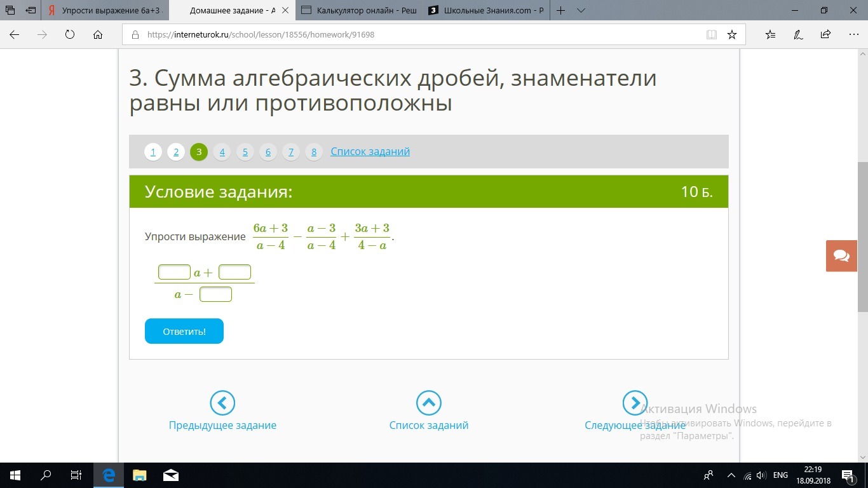Open the clock and calendar at 22:19
The width and height of the screenshot is (868, 488).
813,475
